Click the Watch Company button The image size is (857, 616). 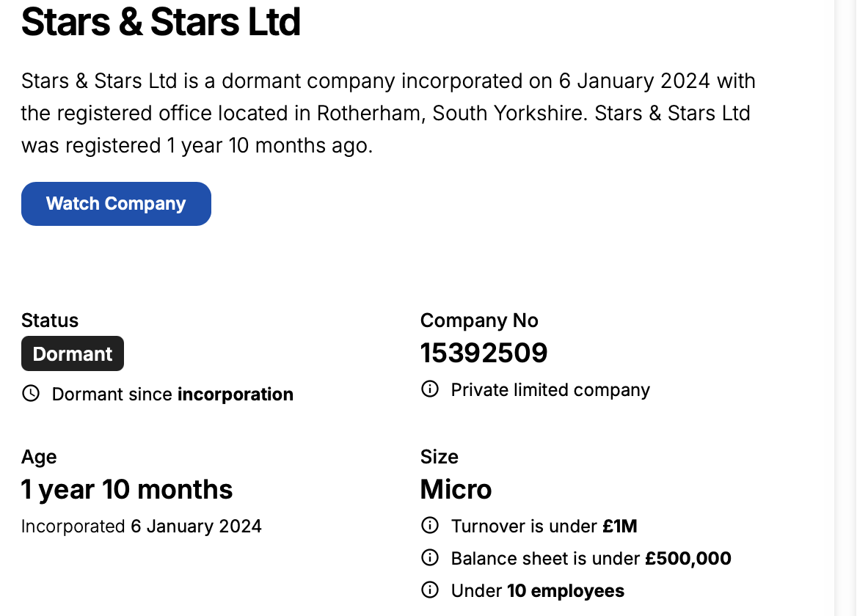click(x=116, y=204)
